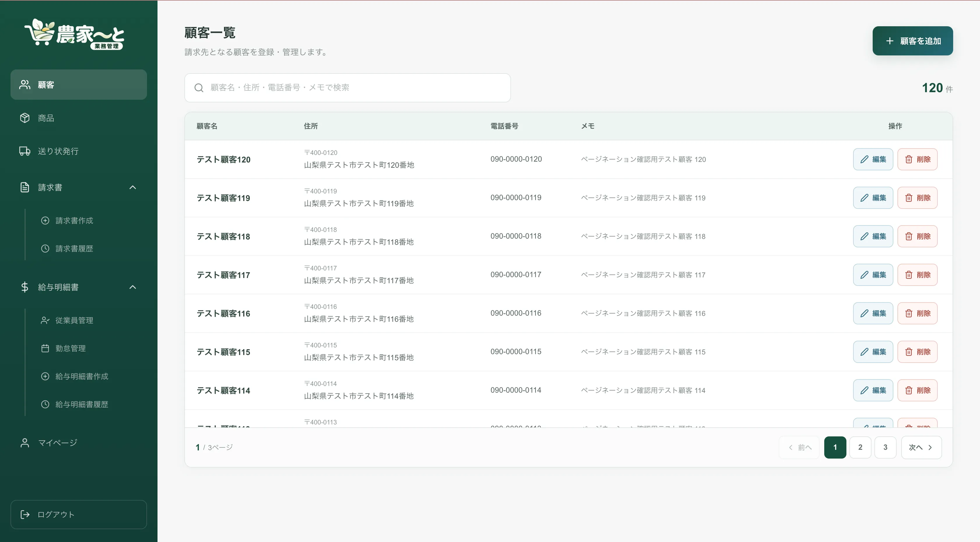Click the 前へ previous page button
This screenshot has width=980, height=542.
click(x=799, y=447)
